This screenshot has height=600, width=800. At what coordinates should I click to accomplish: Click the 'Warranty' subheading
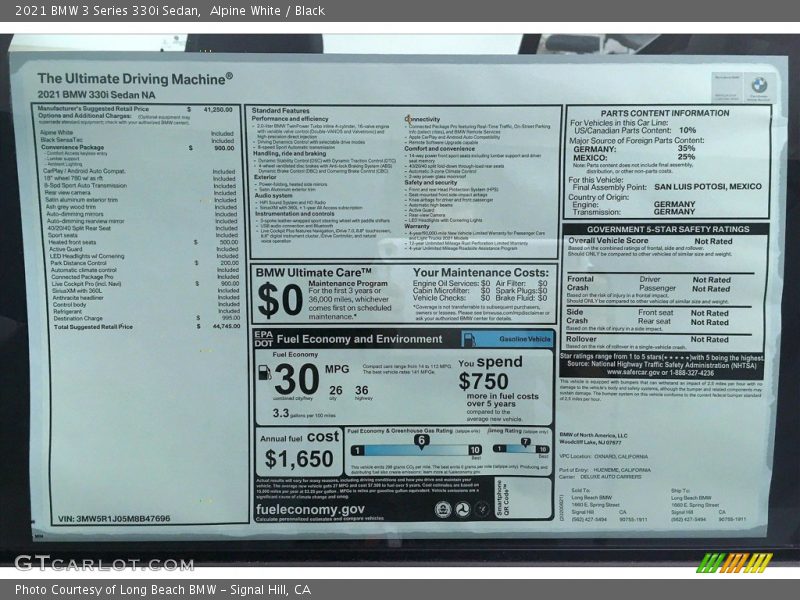pyautogui.click(x=417, y=226)
